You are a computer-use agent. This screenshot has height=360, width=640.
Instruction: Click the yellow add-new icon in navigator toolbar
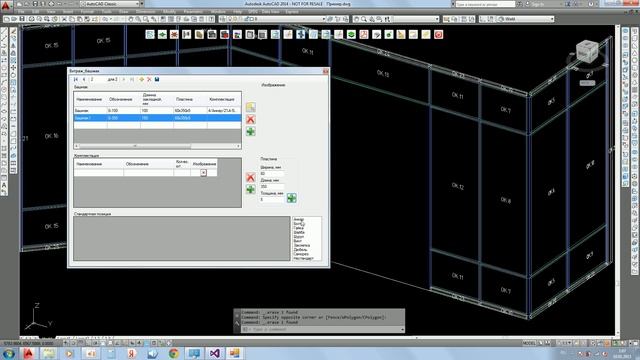142,79
